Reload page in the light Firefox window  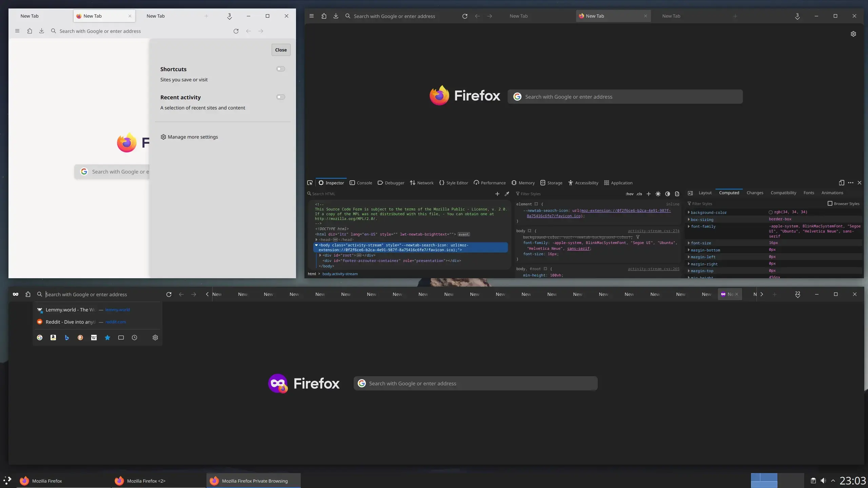236,31
